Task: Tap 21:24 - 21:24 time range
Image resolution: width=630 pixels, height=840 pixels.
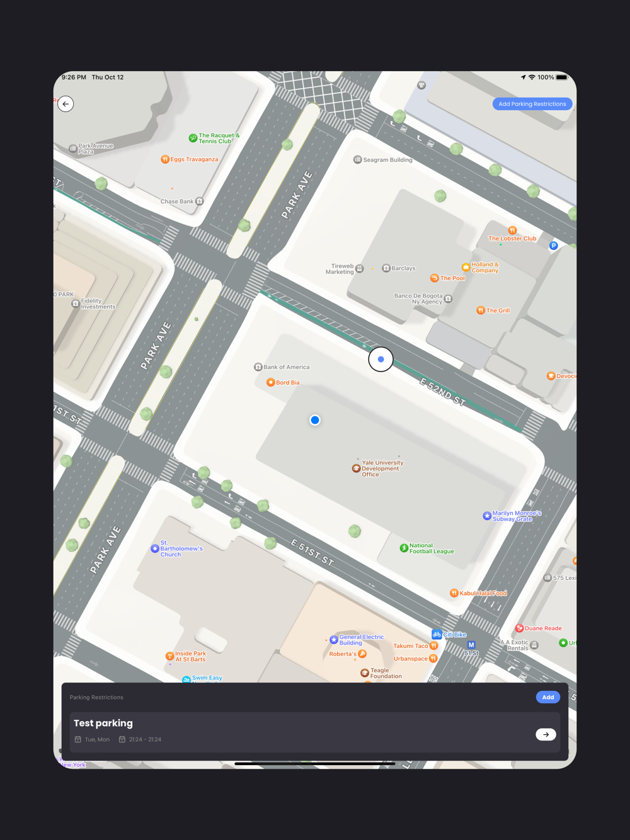Action: click(145, 740)
